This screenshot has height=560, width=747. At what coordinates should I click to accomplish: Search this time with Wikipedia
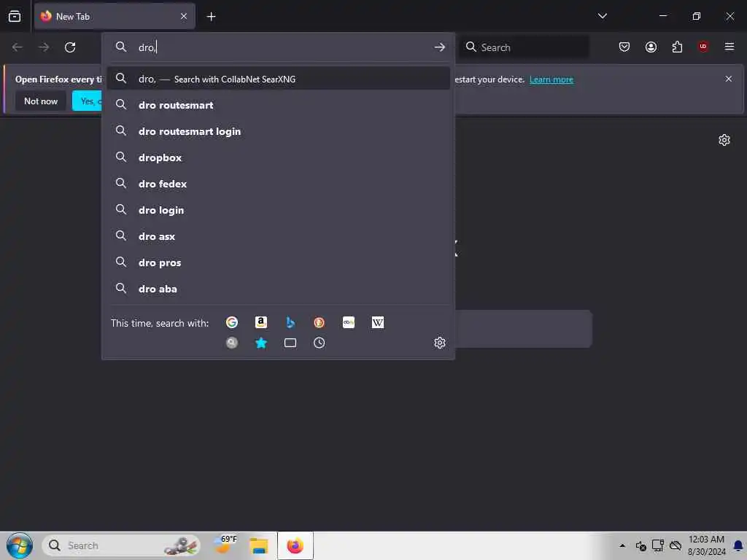pyautogui.click(x=378, y=322)
